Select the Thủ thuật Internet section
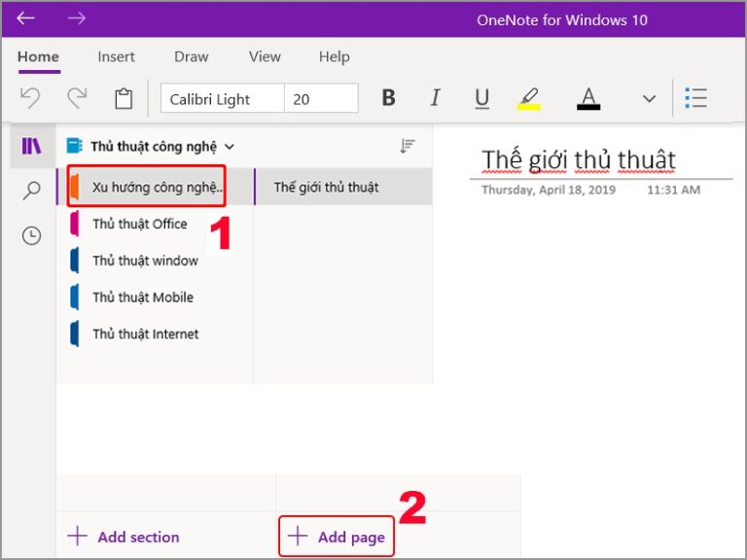Screen dimensions: 747x560 (x=156, y=333)
